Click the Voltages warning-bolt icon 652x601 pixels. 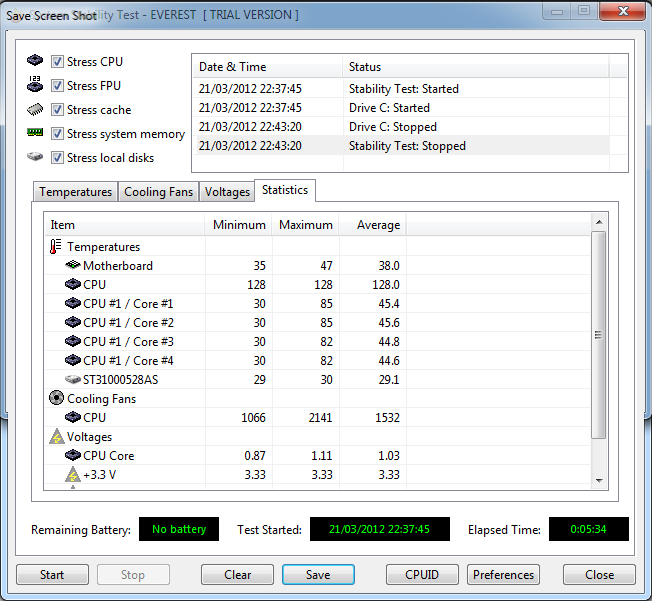point(57,436)
